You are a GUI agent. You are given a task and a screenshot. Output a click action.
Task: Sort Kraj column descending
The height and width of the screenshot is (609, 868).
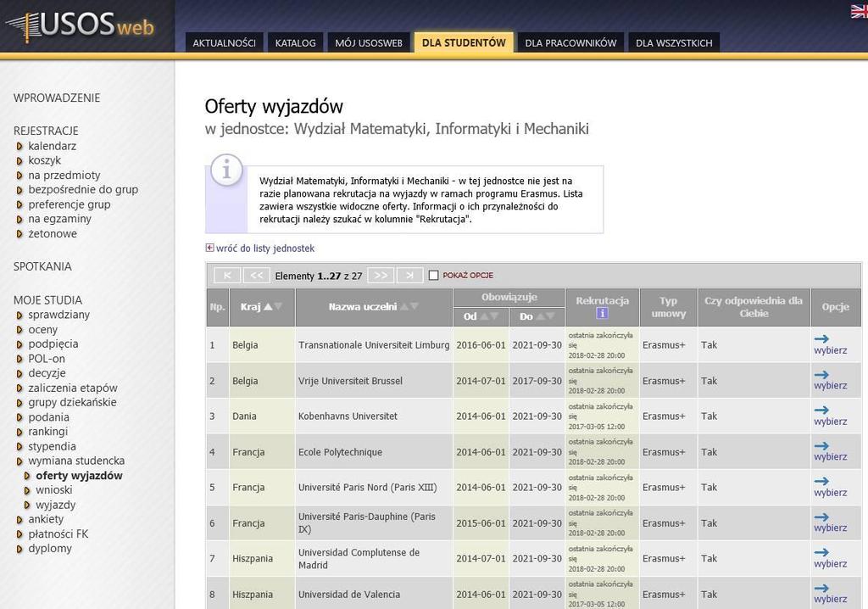278,306
